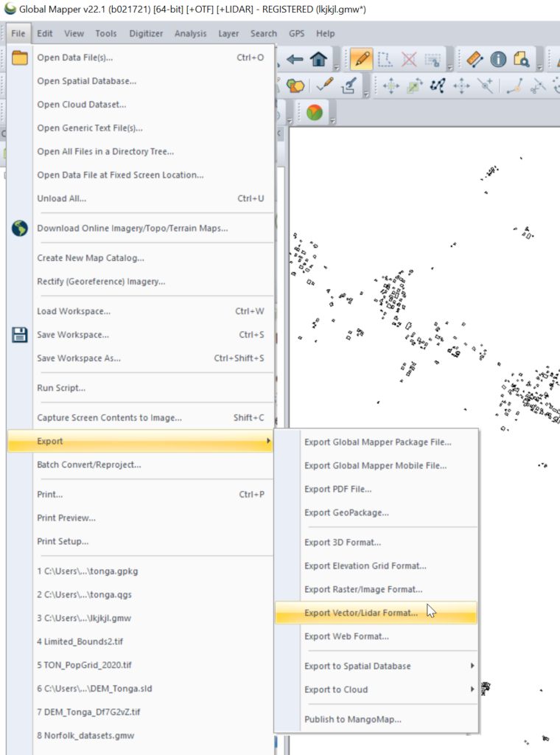Choose Rectify (Georeference) Imagery...

coord(141,282)
